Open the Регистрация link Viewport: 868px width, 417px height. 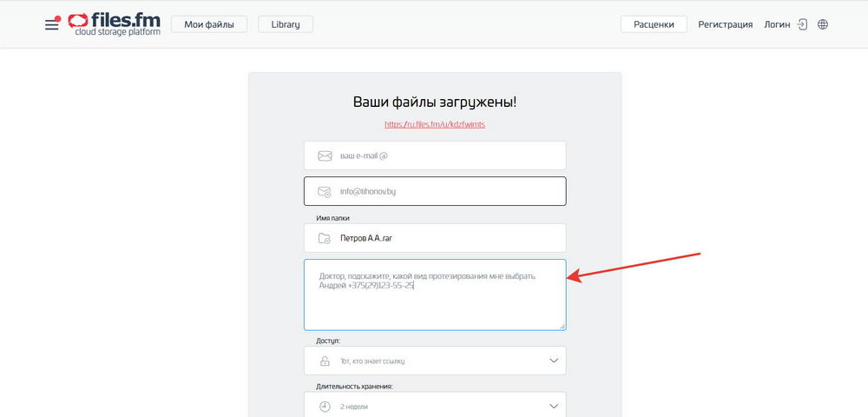coord(726,24)
